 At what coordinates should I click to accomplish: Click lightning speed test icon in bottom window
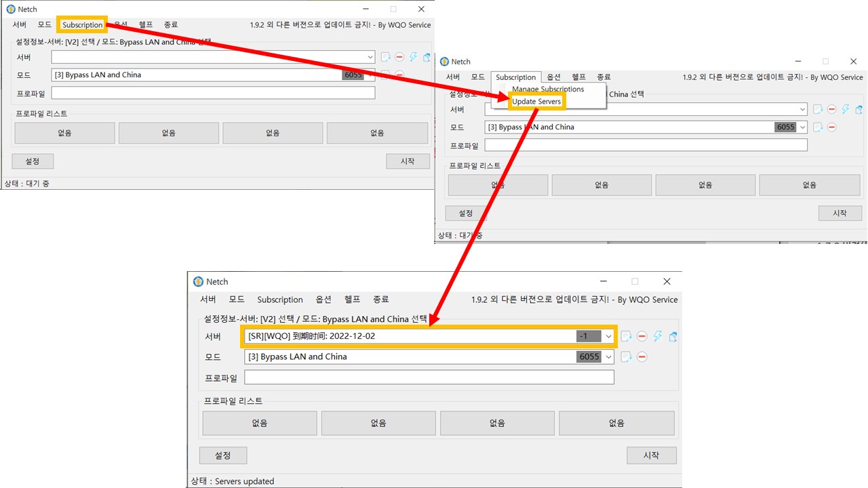pyautogui.click(x=658, y=336)
